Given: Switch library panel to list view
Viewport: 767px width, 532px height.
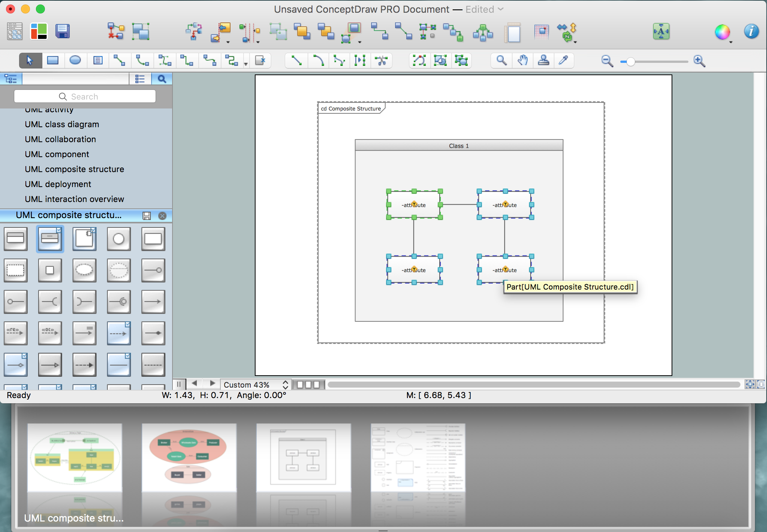Looking at the screenshot, I should pyautogui.click(x=140, y=79).
